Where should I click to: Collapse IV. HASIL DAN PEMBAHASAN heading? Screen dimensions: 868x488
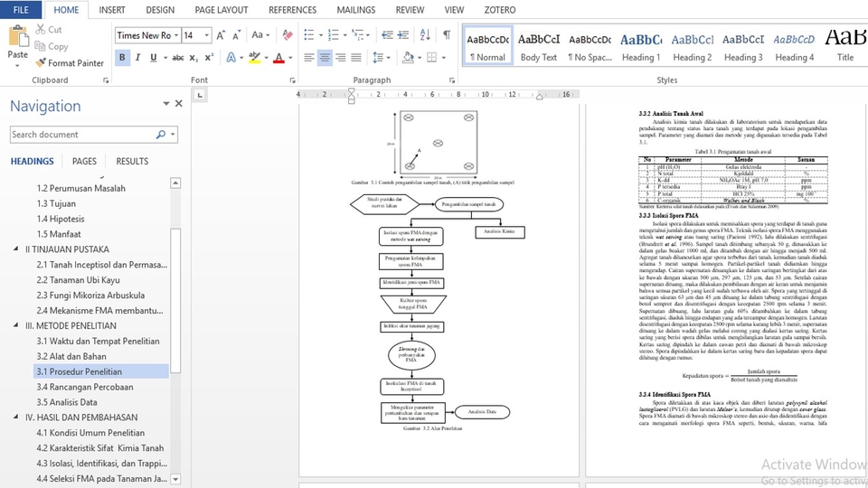[x=15, y=418]
